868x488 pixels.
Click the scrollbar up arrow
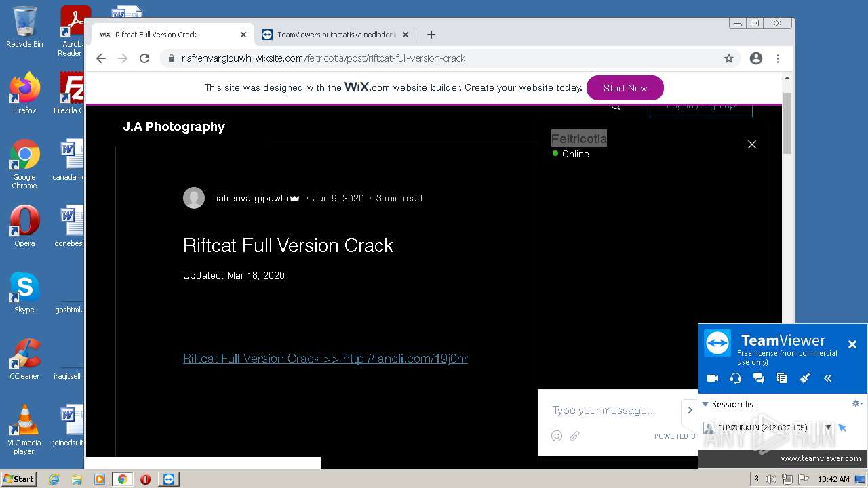click(787, 79)
